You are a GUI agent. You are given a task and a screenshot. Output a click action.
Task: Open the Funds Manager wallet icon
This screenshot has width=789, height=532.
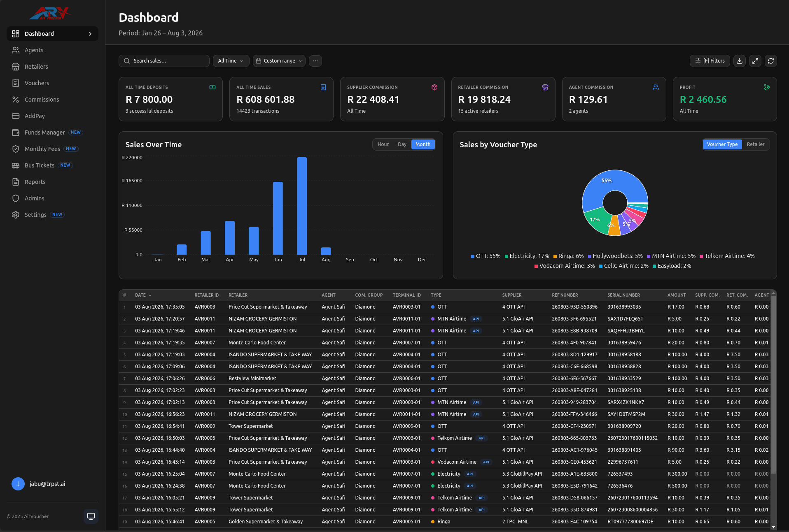click(16, 132)
